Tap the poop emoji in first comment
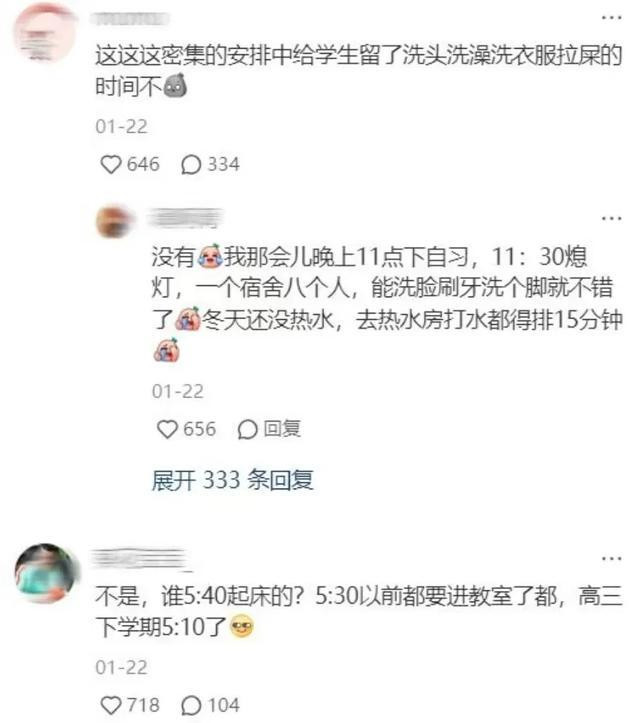This screenshot has width=640, height=723. click(175, 86)
